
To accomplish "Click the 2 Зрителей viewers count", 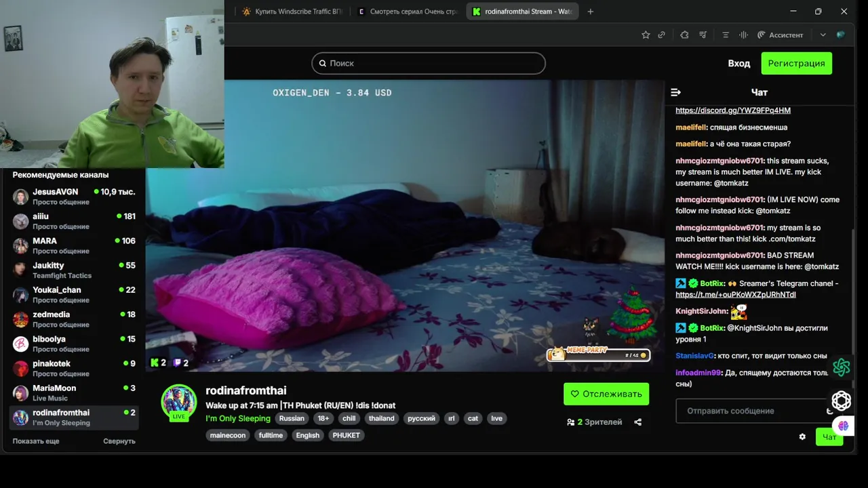I will coord(595,422).
